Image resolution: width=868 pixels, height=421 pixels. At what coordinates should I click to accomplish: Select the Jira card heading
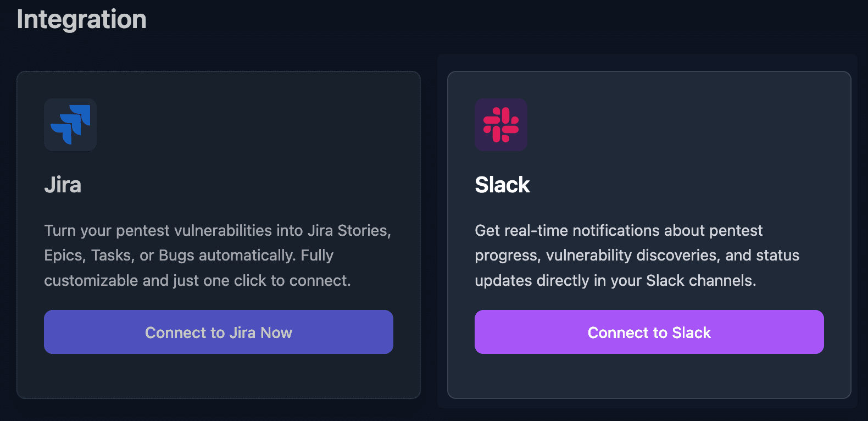(62, 185)
